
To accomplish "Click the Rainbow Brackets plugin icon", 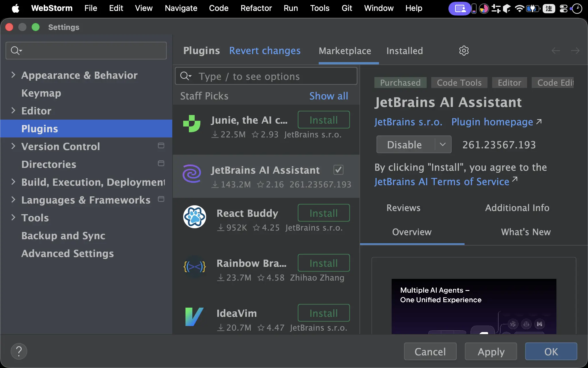I will point(195,267).
